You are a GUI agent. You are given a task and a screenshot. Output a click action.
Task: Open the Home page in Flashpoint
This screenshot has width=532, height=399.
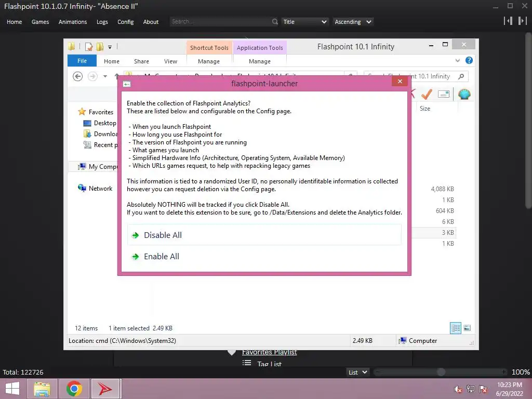14,22
